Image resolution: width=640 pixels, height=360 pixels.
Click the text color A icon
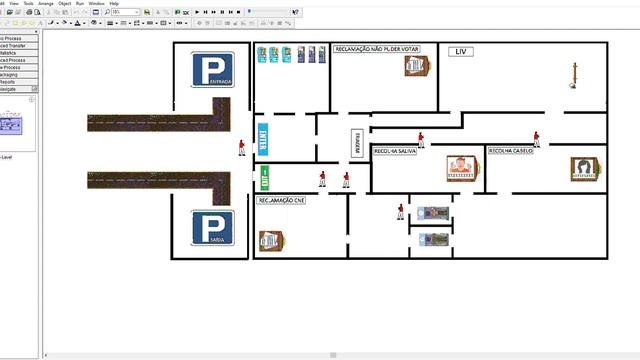[78, 23]
